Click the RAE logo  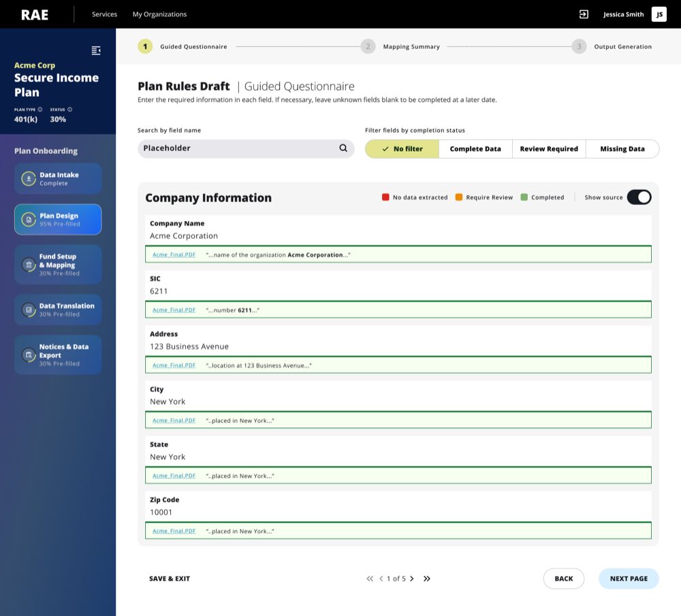pyautogui.click(x=35, y=15)
